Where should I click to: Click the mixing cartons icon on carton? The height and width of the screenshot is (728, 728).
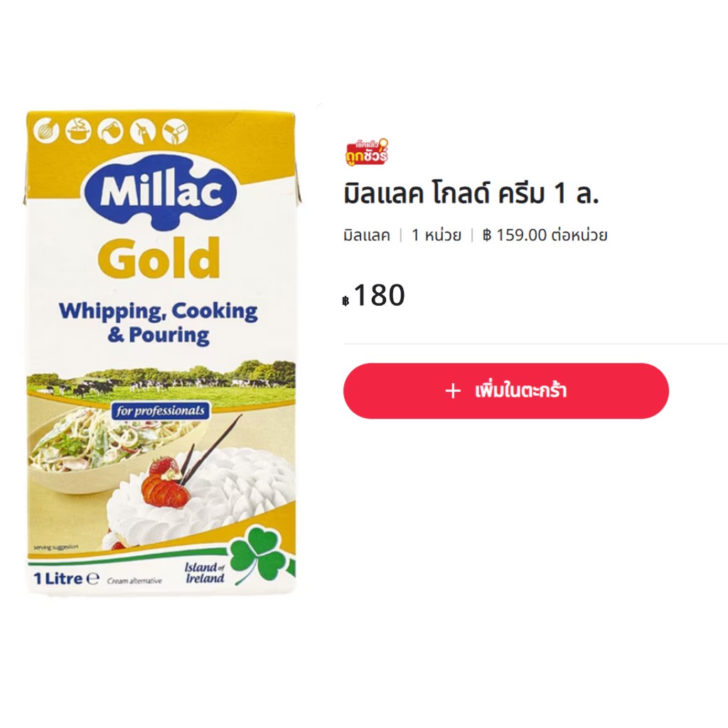pyautogui.click(x=175, y=132)
